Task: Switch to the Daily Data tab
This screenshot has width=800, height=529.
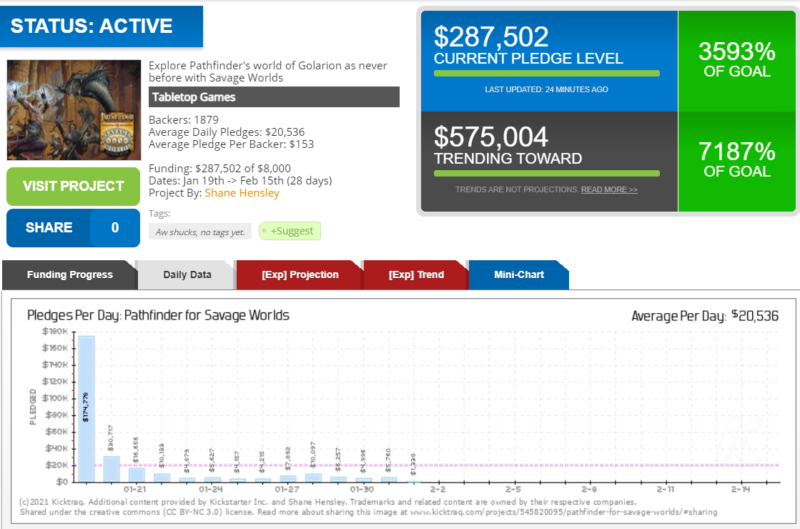Action: 187,275
